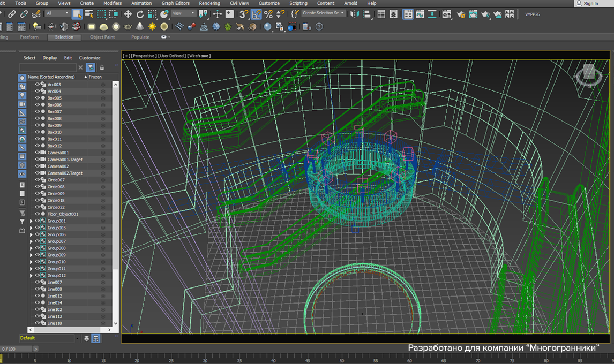
Task: Create a Teapot primitive icon
Action: tap(128, 27)
